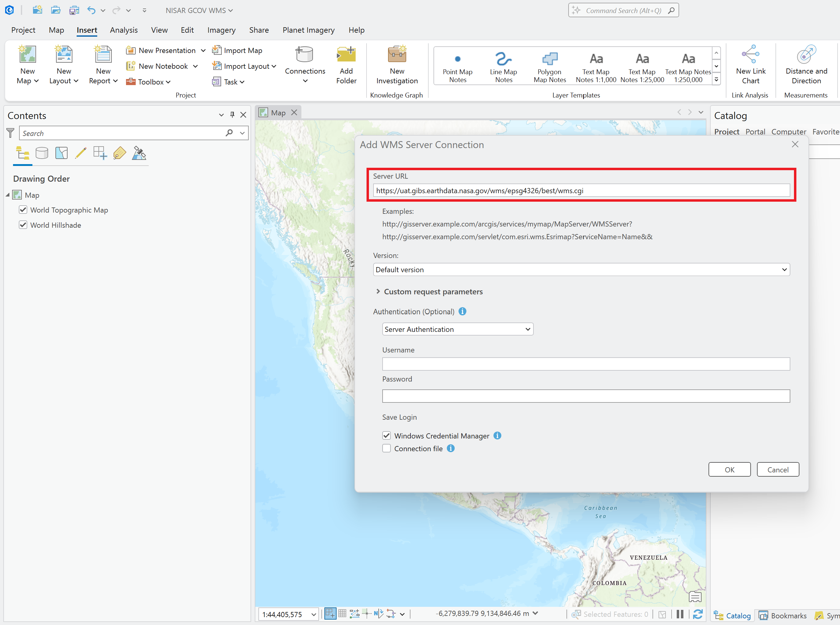840x625 pixels.
Task: Click info icon next to Connection file
Action: [x=451, y=448]
